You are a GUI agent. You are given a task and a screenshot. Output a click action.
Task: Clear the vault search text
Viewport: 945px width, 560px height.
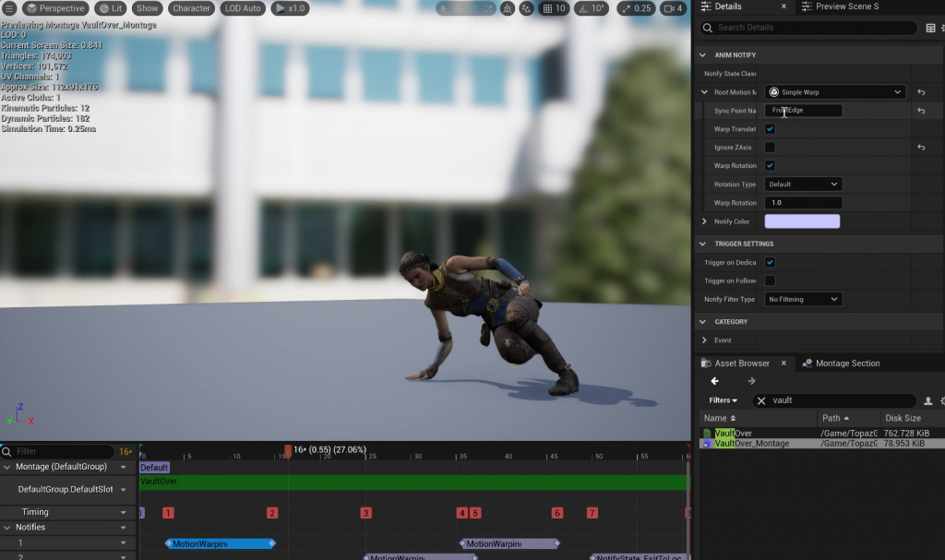pyautogui.click(x=760, y=400)
